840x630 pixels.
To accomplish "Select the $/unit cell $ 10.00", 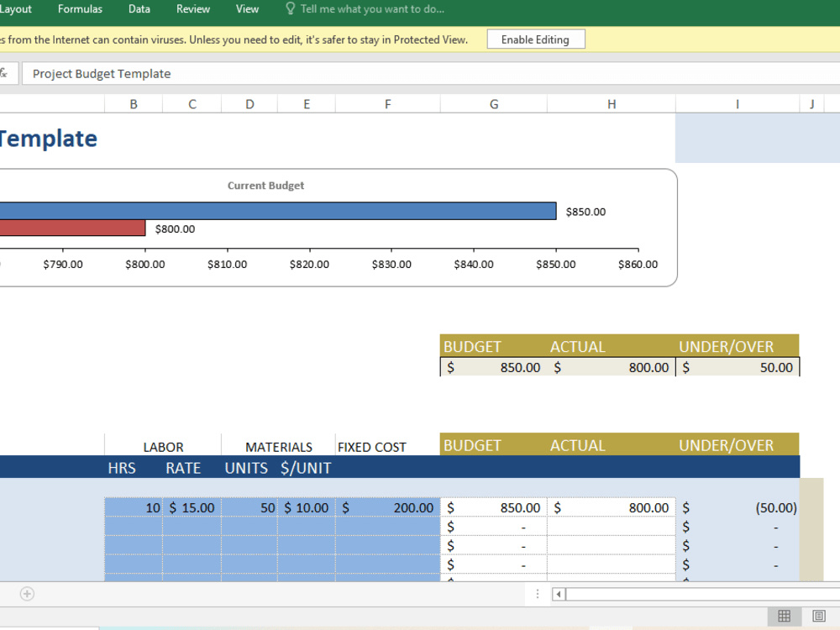I will coord(307,507).
